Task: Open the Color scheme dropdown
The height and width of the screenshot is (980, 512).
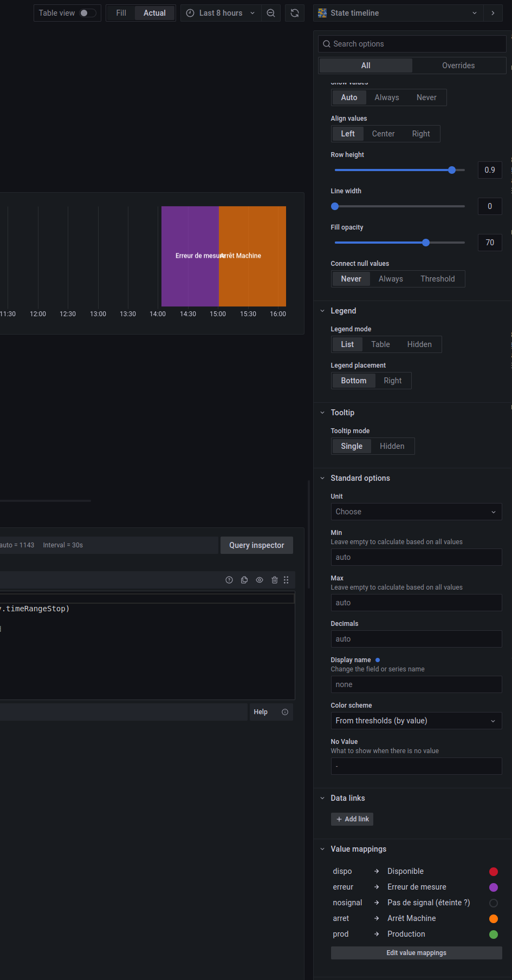Action: click(x=416, y=721)
